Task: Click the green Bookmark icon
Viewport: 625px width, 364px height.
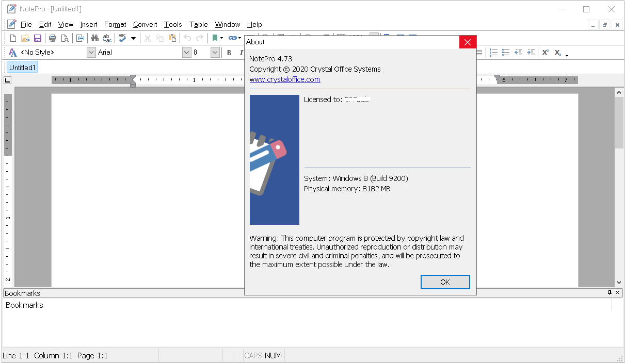Action: click(x=215, y=38)
